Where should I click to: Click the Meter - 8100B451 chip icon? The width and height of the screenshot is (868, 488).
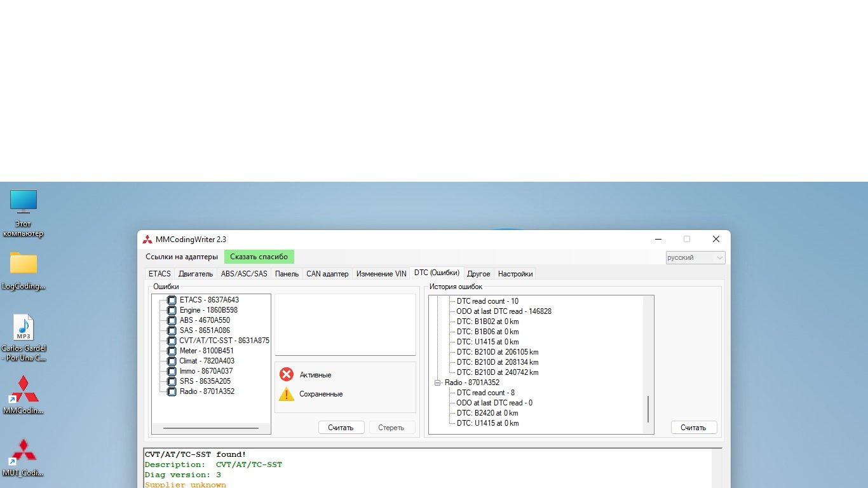(x=172, y=351)
